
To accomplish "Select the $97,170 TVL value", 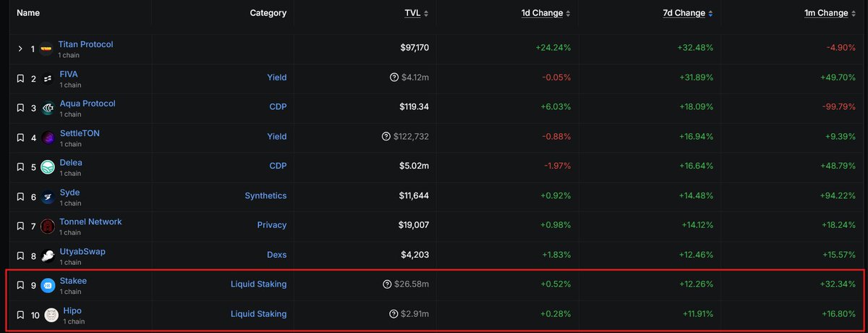I will tap(414, 47).
